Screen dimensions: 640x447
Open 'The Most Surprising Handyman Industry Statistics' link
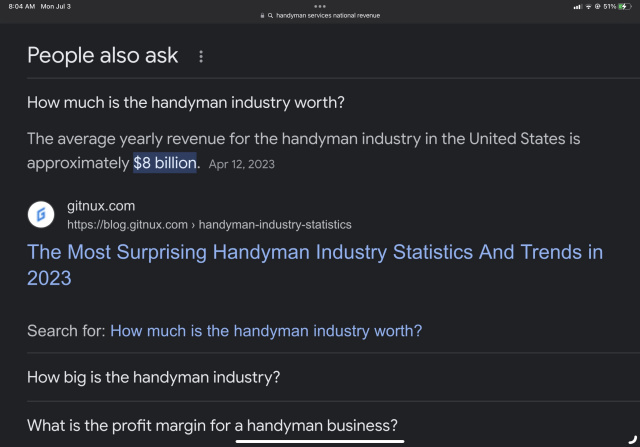[315, 265]
